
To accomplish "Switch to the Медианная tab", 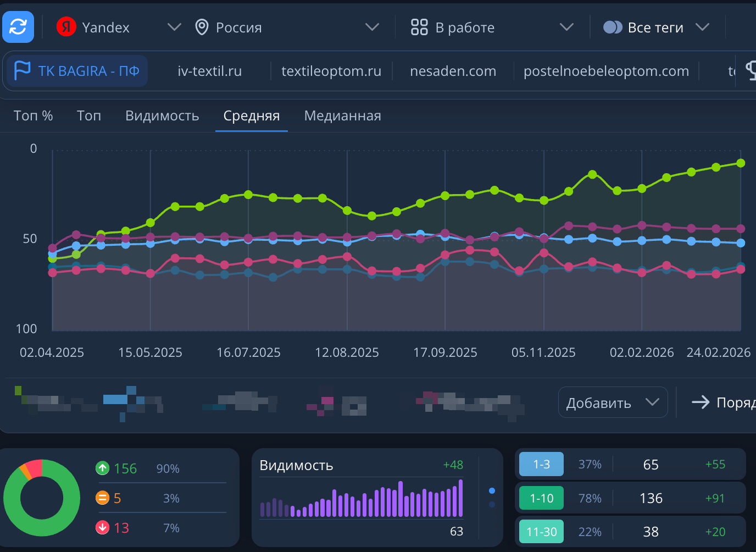I will coord(342,115).
